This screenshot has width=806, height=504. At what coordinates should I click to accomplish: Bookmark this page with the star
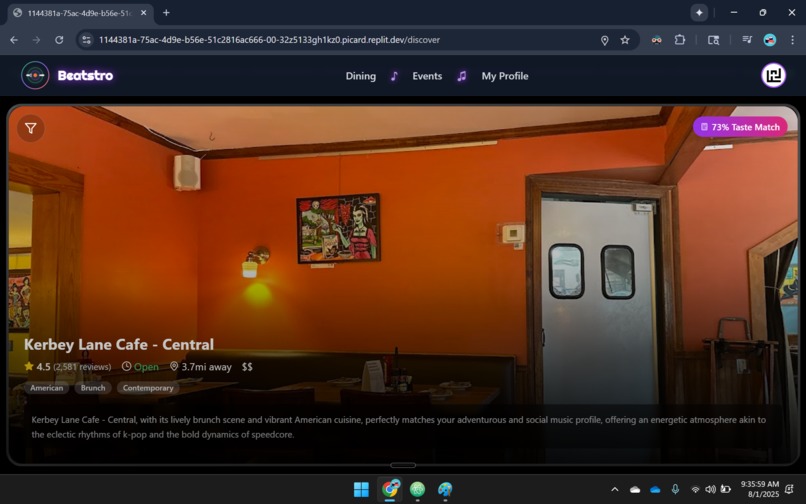tap(625, 40)
